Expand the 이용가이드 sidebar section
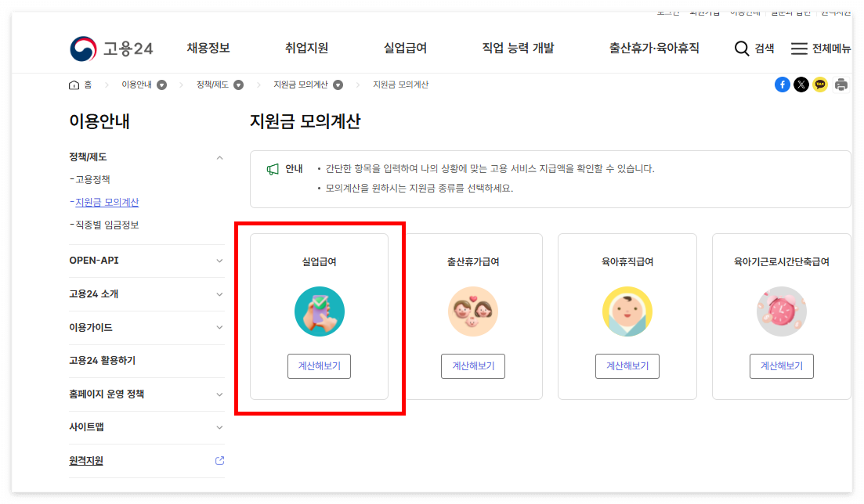Image resolution: width=864 pixels, height=504 pixels. tap(220, 327)
